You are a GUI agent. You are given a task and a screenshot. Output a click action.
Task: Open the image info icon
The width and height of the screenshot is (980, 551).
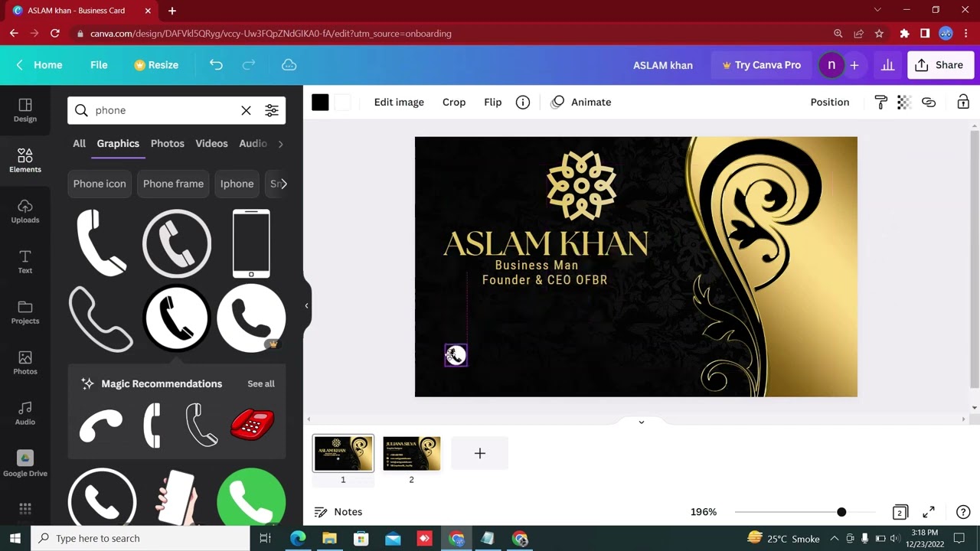(523, 102)
